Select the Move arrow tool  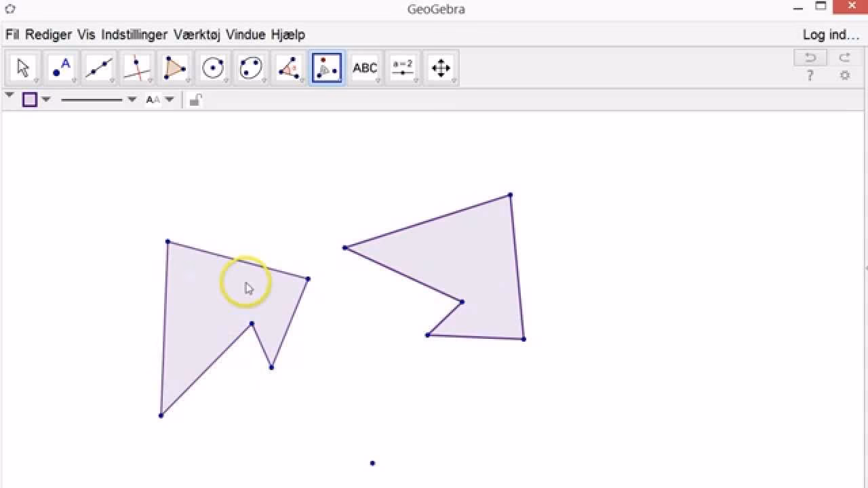point(24,68)
